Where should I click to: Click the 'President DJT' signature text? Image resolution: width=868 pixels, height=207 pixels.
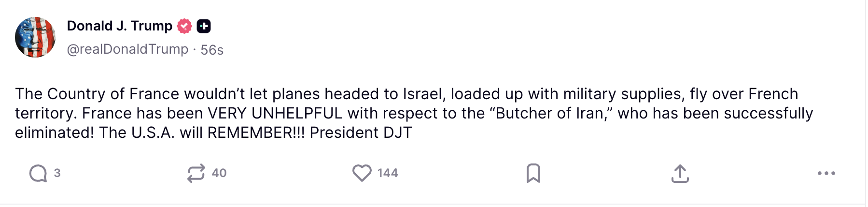[361, 133]
